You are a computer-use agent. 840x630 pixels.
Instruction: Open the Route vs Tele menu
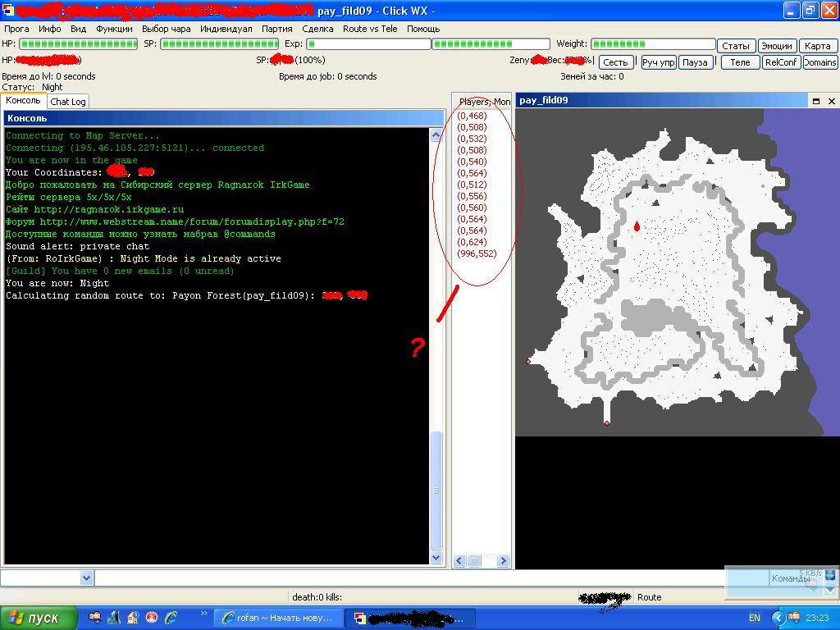pyautogui.click(x=370, y=29)
